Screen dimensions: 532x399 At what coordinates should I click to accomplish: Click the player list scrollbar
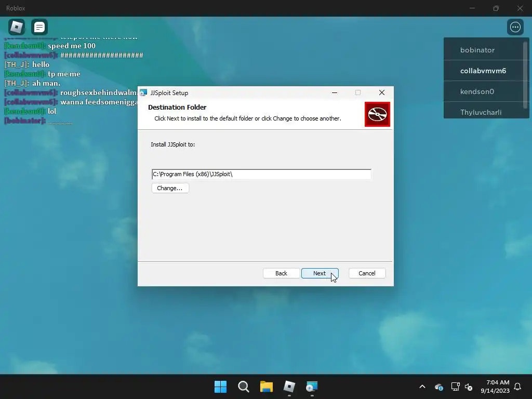click(x=526, y=75)
